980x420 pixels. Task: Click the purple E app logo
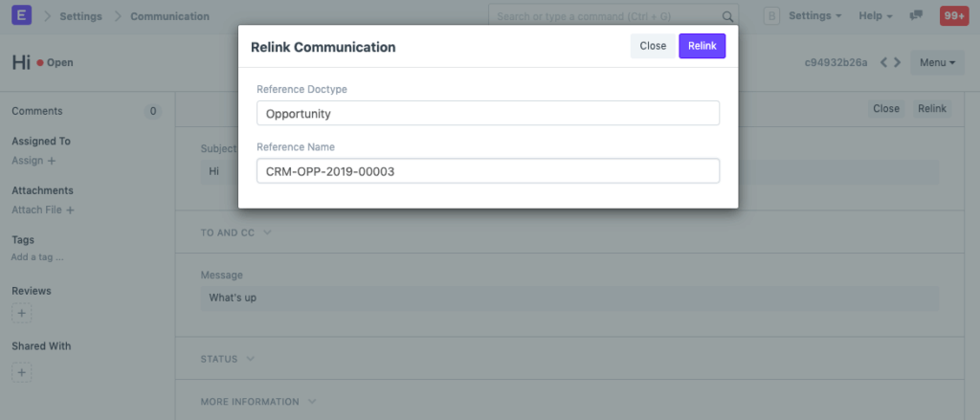point(22,16)
